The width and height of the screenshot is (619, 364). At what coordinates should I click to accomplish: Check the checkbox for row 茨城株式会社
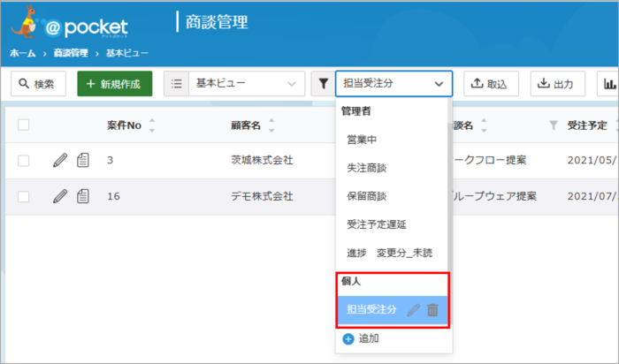(x=24, y=161)
